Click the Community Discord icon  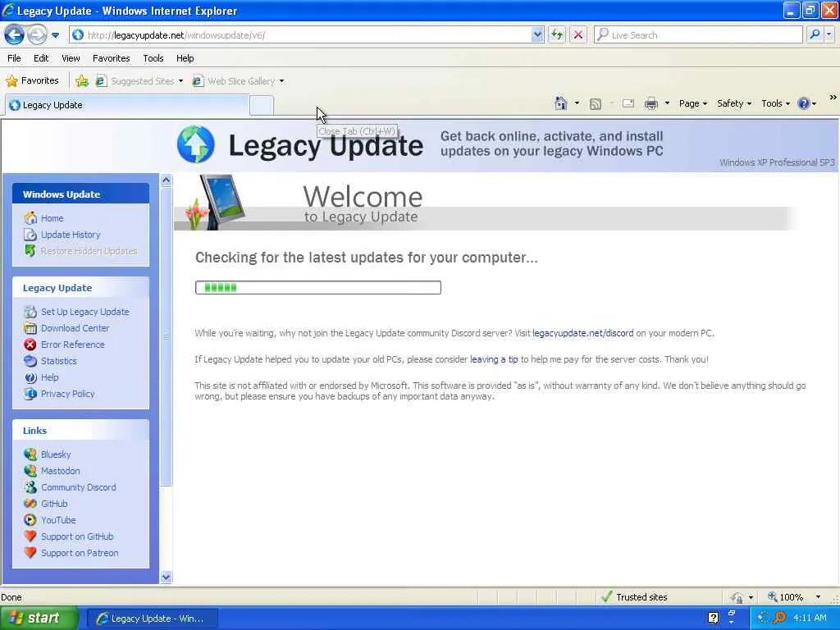tap(30, 487)
